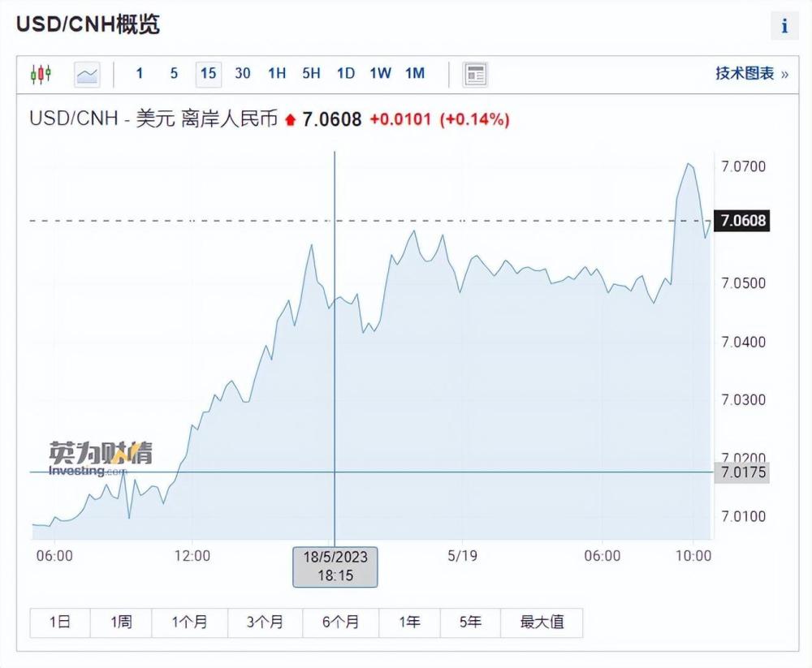Image resolution: width=812 pixels, height=668 pixels.
Task: Select the 1 minute interval
Action: 140,74
